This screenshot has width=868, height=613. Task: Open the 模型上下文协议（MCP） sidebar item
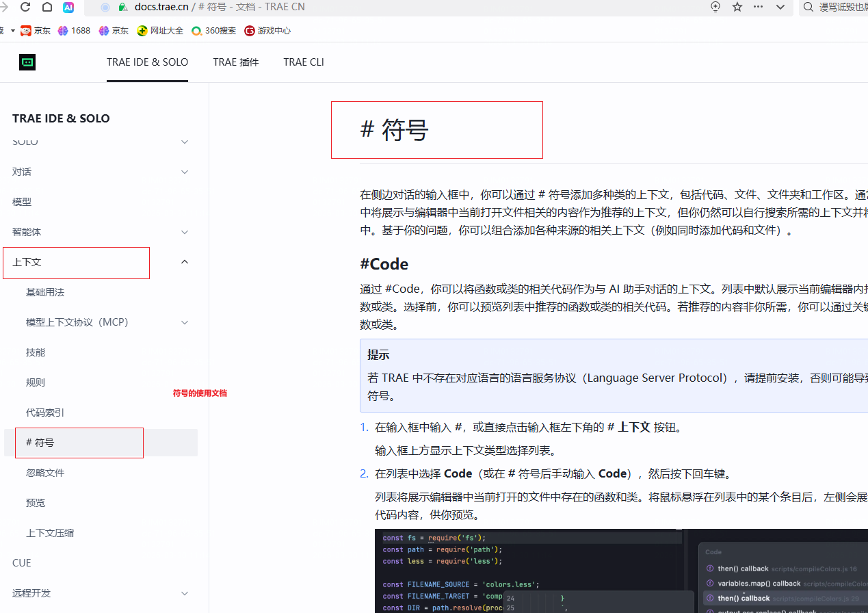click(x=77, y=322)
